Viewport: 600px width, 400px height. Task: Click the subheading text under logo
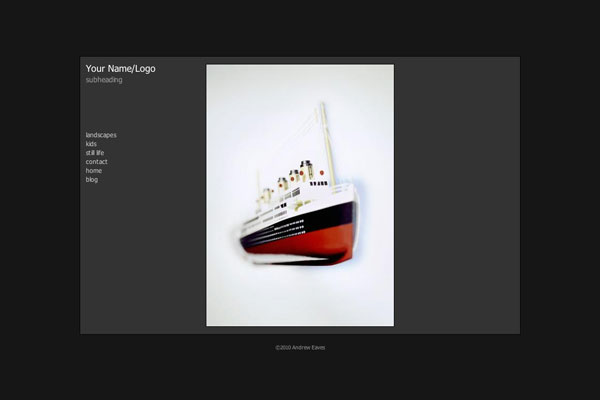tap(104, 80)
